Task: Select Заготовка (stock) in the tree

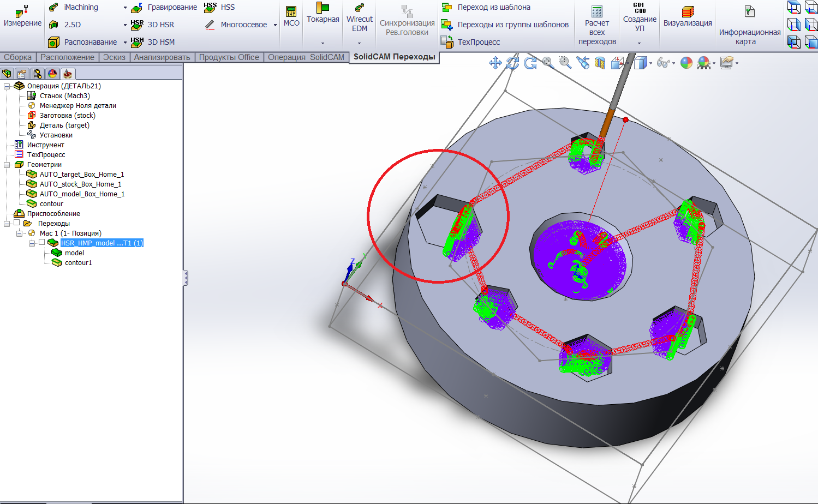Action: click(x=61, y=115)
